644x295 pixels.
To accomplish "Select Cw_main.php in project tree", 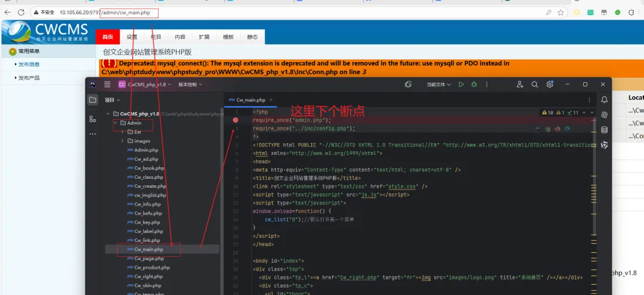I will [x=145, y=249].
